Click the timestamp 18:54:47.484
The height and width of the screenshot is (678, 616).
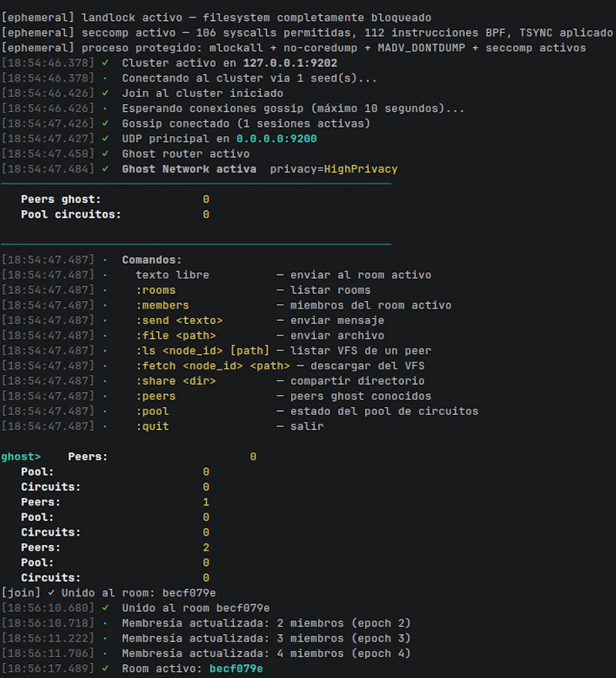click(x=48, y=169)
